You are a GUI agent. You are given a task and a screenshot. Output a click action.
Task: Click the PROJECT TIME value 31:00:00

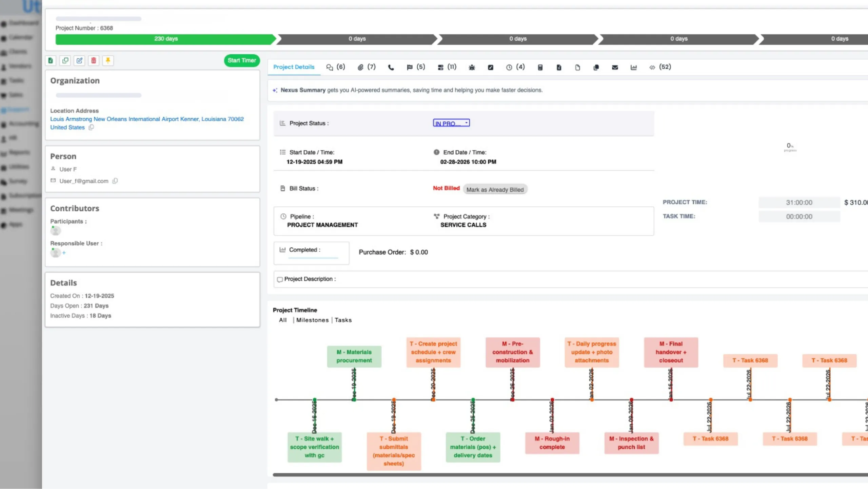click(799, 203)
